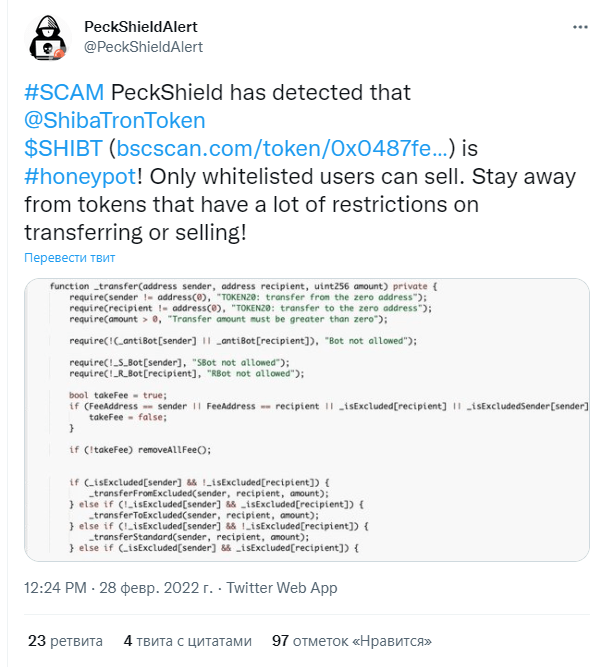Screen dimensions: 605x667
Task: Click the PeckShieldAlert display name
Action: (141, 27)
